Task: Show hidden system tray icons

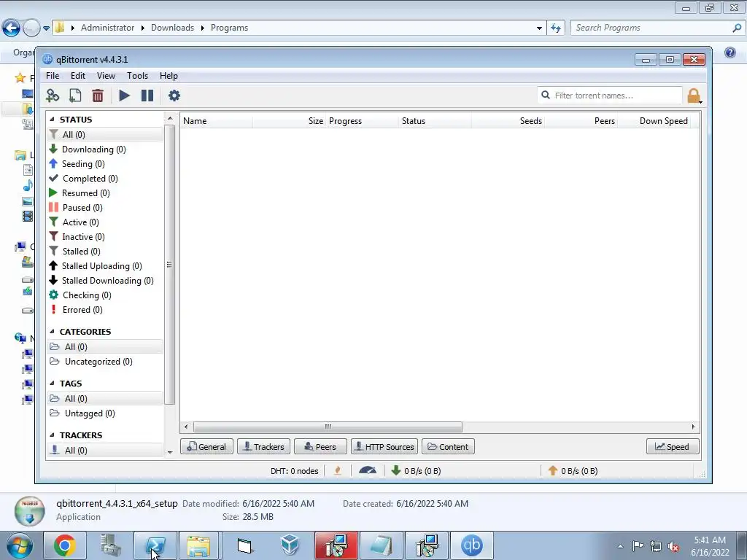Action: click(x=620, y=546)
